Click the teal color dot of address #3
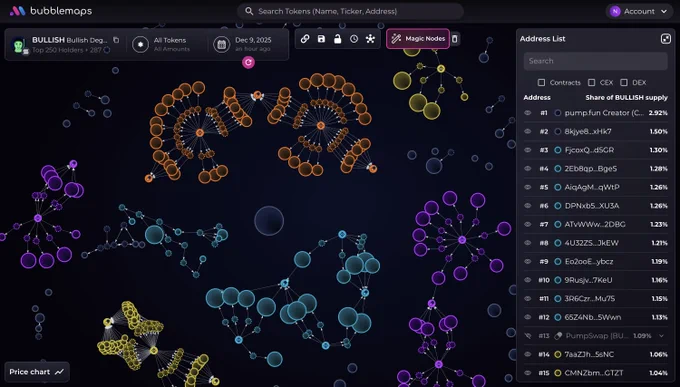The width and height of the screenshot is (680, 387). point(558,150)
